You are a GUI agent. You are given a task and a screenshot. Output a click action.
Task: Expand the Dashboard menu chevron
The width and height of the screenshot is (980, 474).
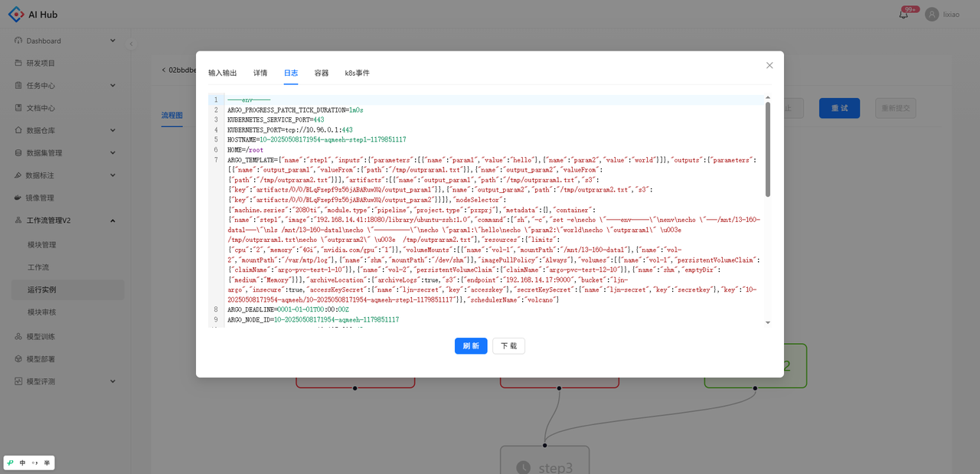click(x=113, y=41)
